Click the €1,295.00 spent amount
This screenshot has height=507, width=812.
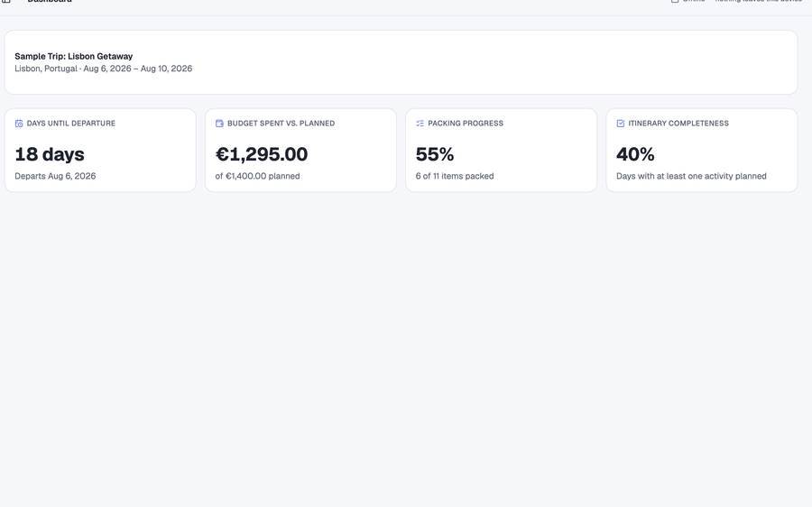click(x=261, y=154)
